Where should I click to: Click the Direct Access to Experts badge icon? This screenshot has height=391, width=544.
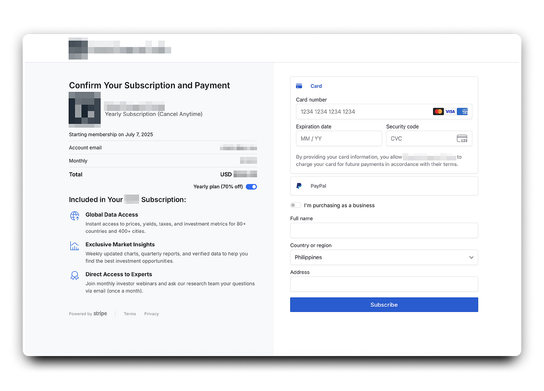point(75,275)
